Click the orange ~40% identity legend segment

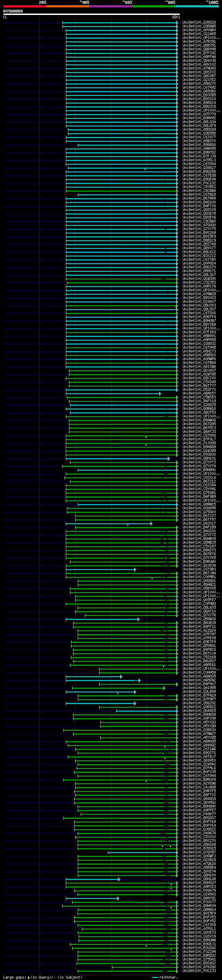[68, 7]
